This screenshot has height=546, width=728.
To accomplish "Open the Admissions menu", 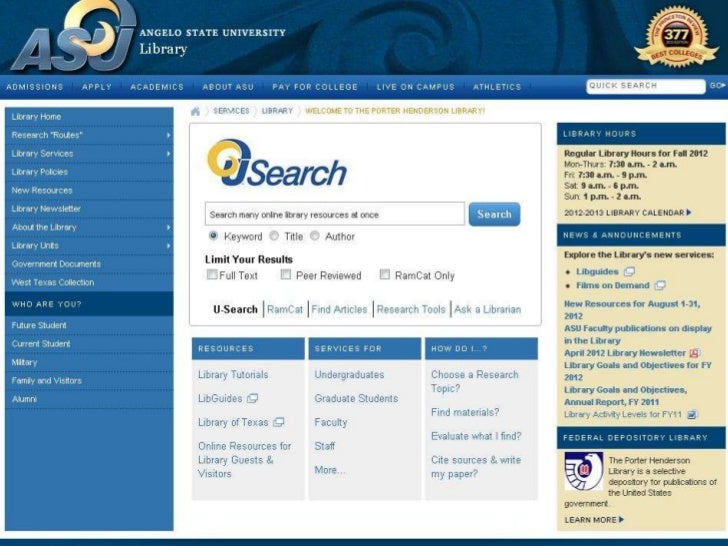I will (x=34, y=87).
